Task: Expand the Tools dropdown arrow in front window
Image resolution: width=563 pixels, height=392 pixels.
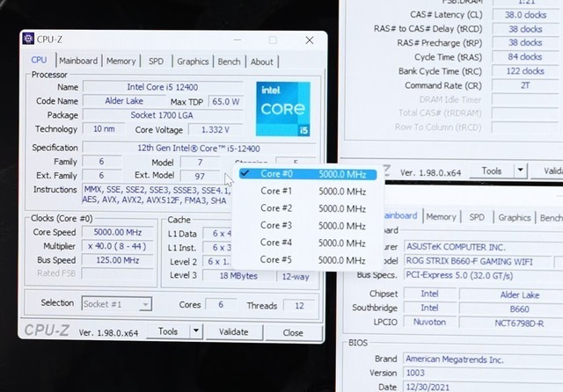Action: pyautogui.click(x=196, y=331)
